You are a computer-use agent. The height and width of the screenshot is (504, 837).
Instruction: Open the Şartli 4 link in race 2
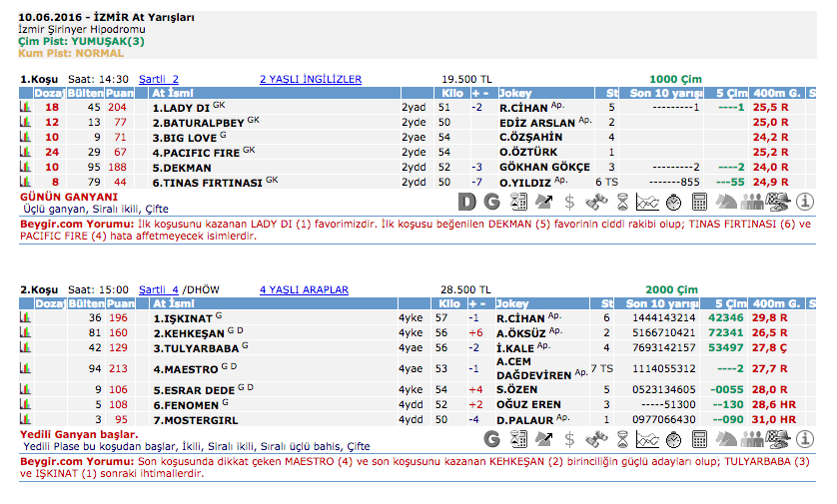(159, 289)
